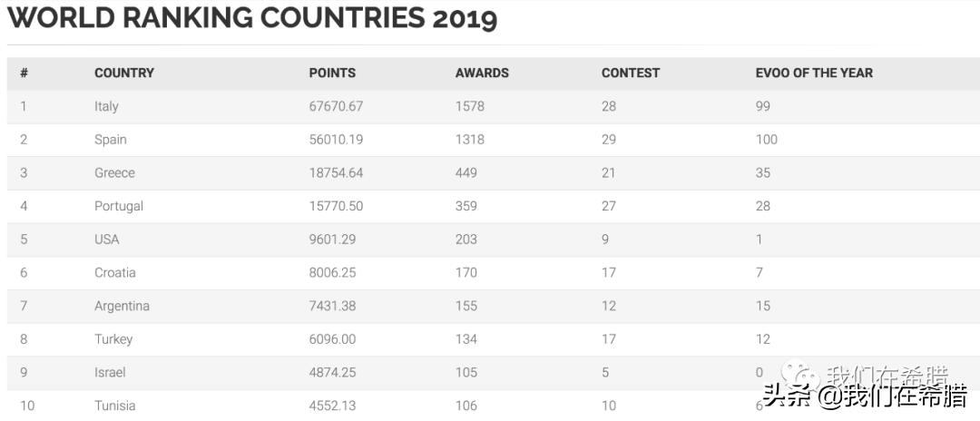Select the Spain country entry
The image size is (980, 421).
click(111, 140)
